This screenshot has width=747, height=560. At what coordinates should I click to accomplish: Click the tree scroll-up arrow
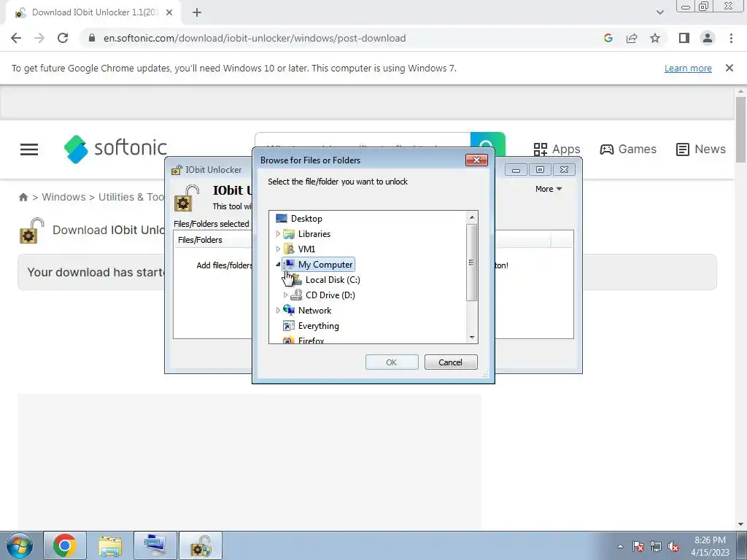(472, 217)
